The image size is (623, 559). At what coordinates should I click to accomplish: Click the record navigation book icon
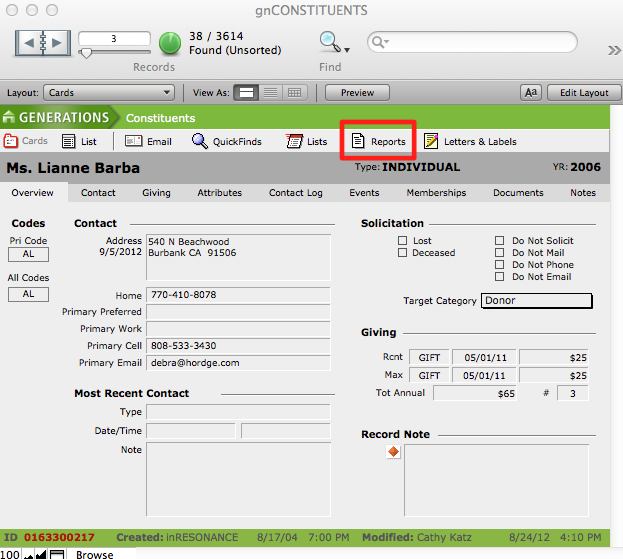click(x=43, y=43)
